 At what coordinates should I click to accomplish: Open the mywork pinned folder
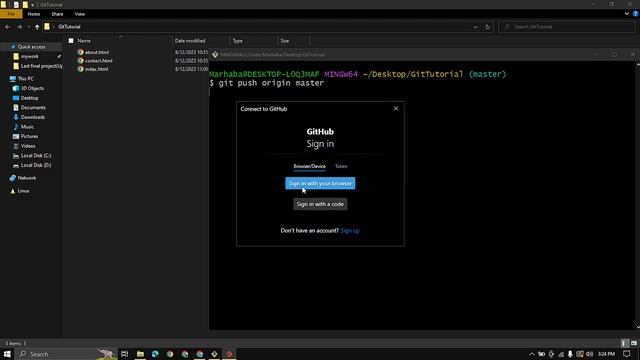coord(29,56)
